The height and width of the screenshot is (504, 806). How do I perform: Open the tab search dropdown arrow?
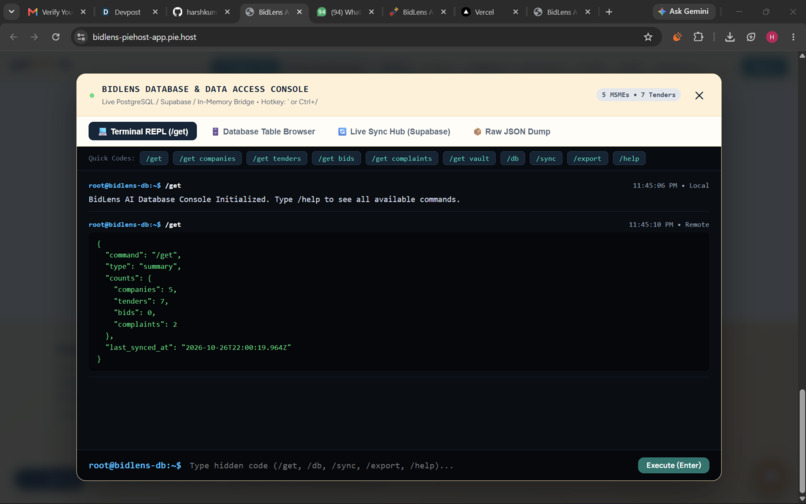(11, 12)
